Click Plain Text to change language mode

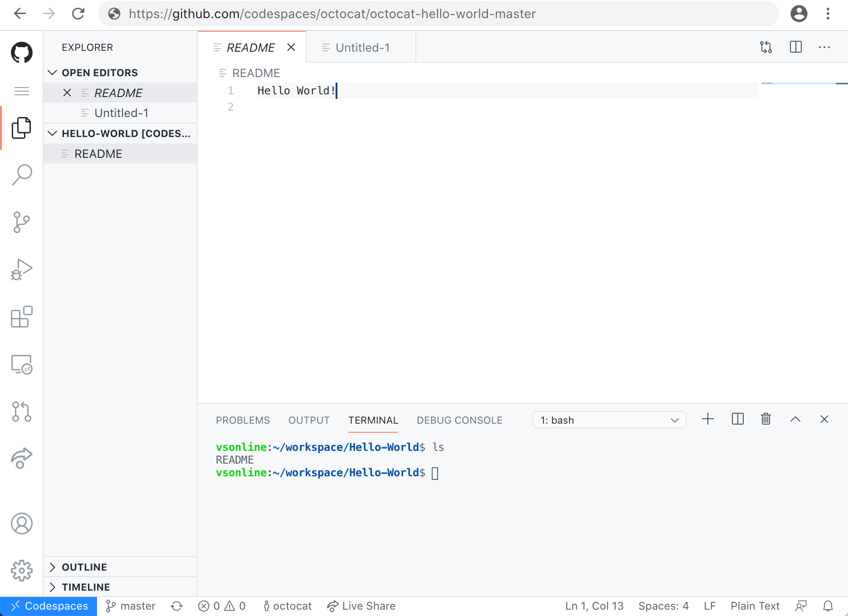pos(755,606)
